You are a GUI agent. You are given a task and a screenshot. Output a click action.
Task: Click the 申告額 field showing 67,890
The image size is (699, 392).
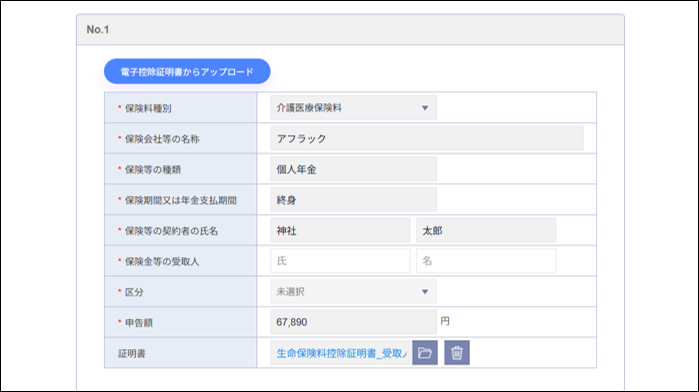click(353, 322)
